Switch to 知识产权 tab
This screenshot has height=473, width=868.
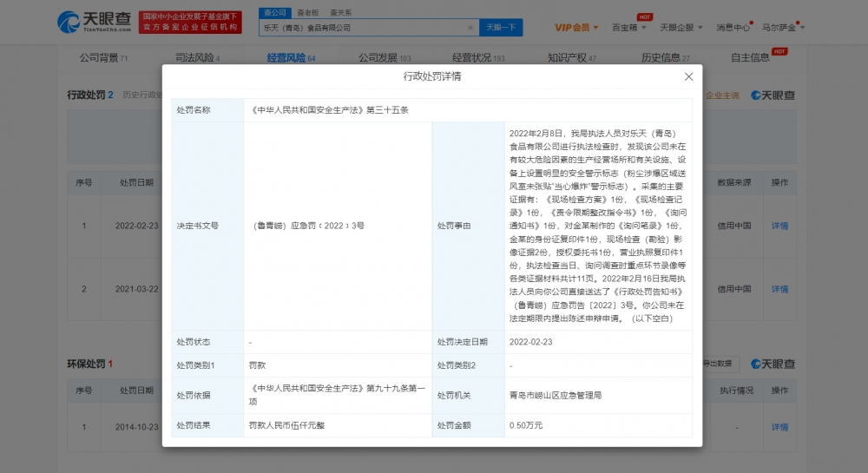(571, 57)
